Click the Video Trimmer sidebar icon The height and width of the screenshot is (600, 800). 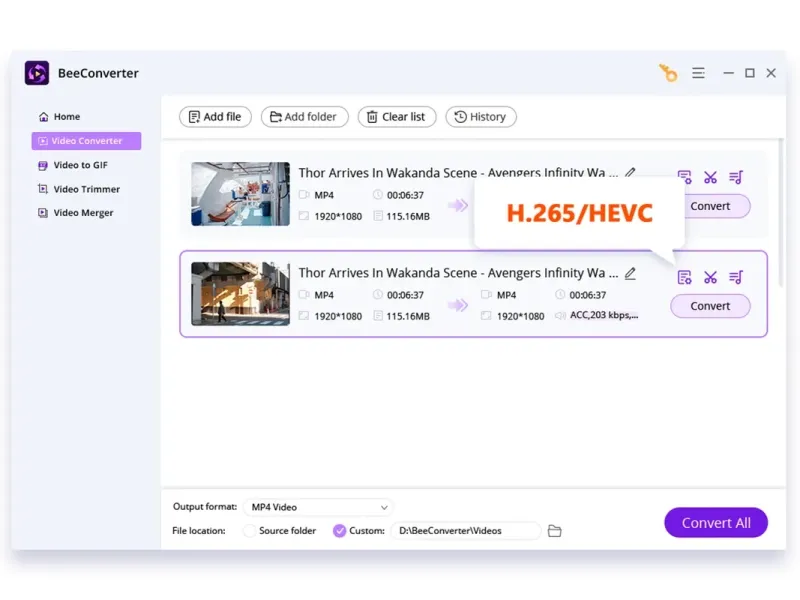pos(43,189)
